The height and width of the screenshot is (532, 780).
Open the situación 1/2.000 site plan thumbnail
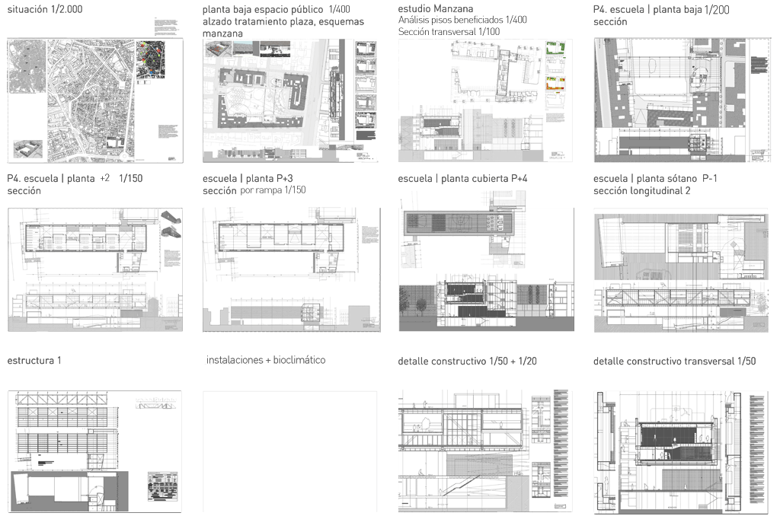pyautogui.click(x=94, y=100)
